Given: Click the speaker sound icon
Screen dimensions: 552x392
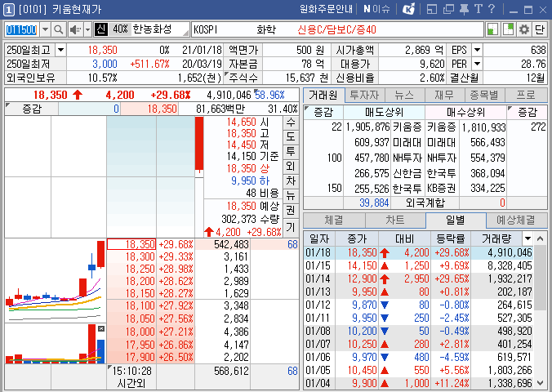Looking at the screenshot, I should (75, 29).
